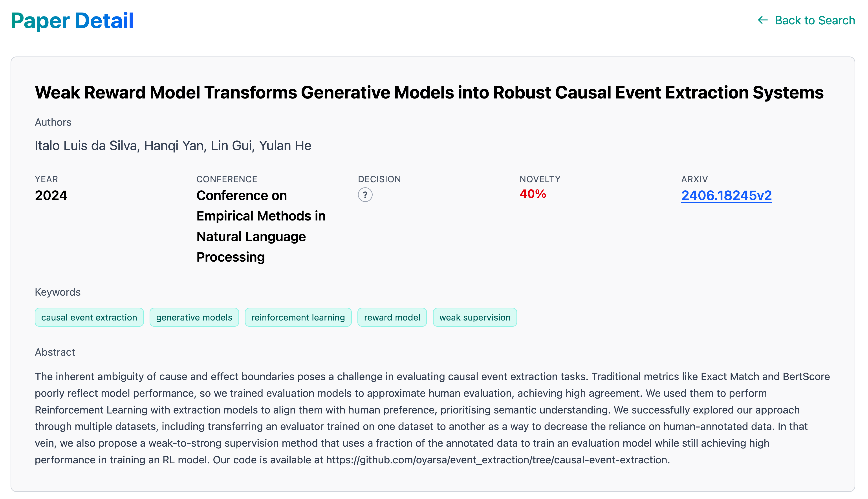Click the GitHub URL in the abstract
868x499 pixels.
click(x=498, y=460)
